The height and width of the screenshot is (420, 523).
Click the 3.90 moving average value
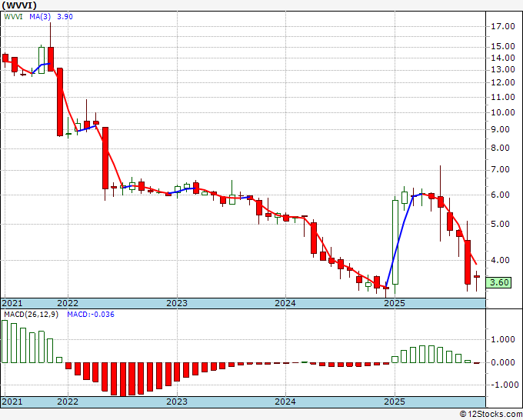65,17
